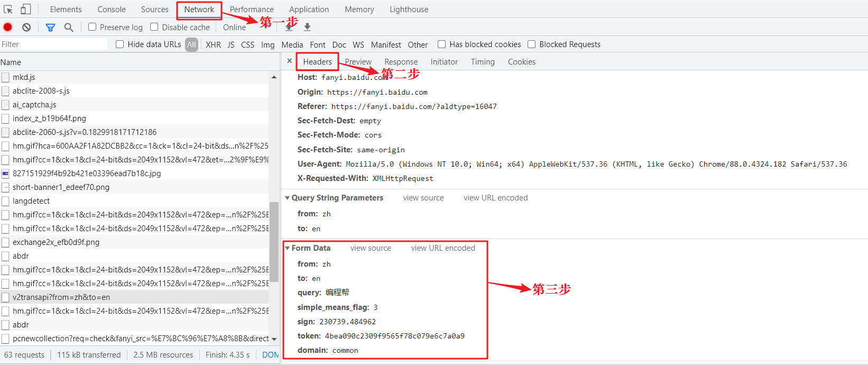Open the Response tab
Viewport: 868px width, 365px height.
[x=401, y=62]
